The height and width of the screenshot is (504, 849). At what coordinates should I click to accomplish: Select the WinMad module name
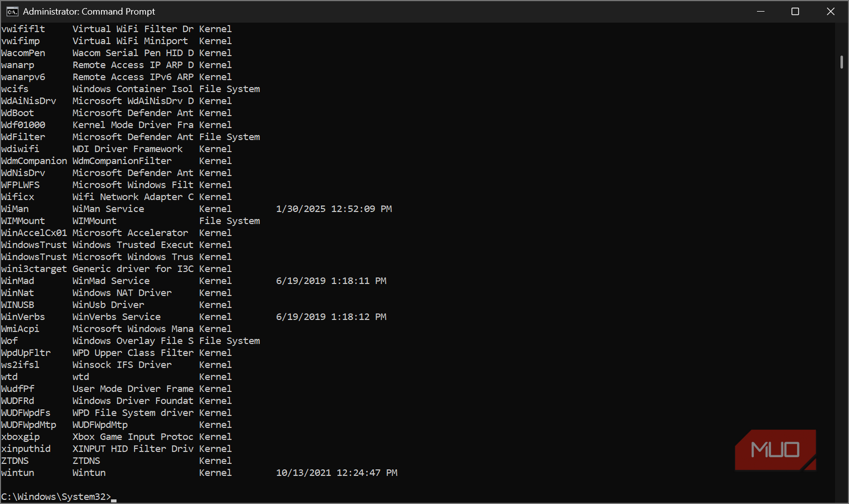tap(17, 281)
